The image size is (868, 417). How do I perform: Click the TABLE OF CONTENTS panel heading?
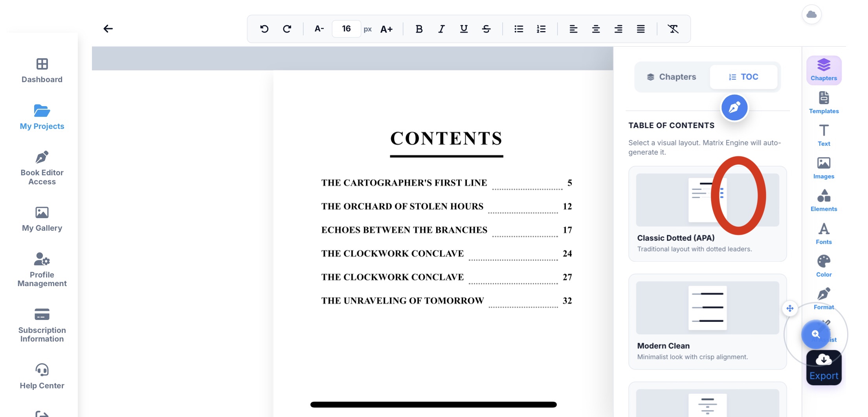(x=671, y=125)
